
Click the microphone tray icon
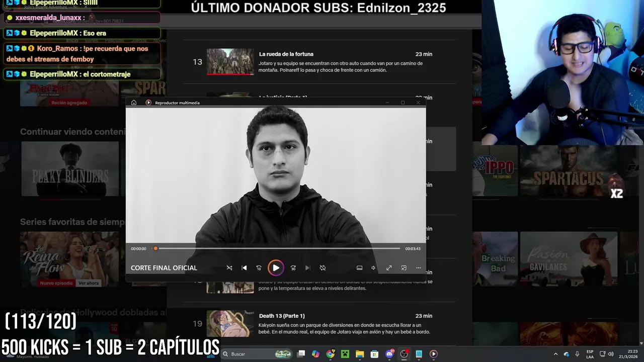[x=577, y=354]
